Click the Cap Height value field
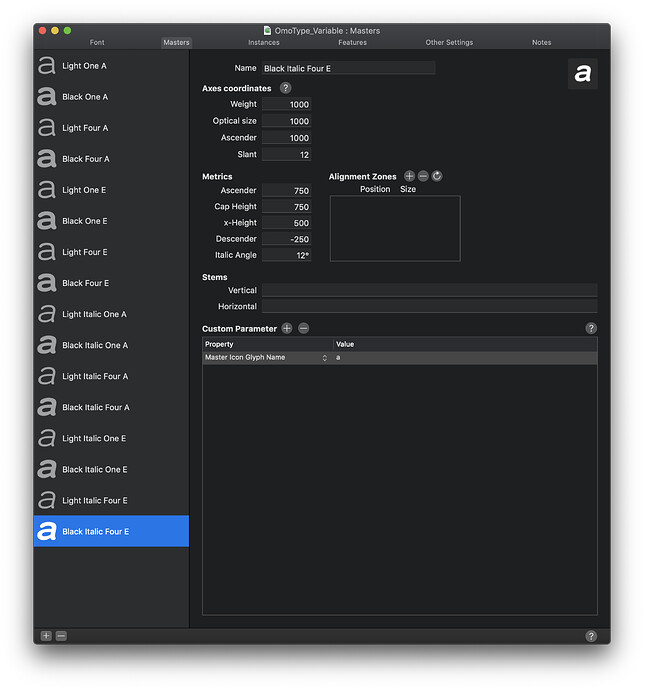Screen dimensions: 645x690 pyautogui.click(x=286, y=207)
